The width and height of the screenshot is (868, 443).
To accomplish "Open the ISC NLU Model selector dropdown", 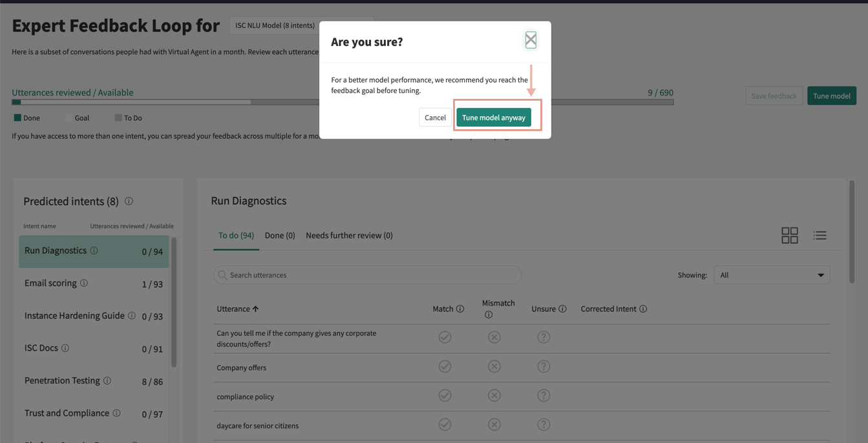I will tap(301, 25).
